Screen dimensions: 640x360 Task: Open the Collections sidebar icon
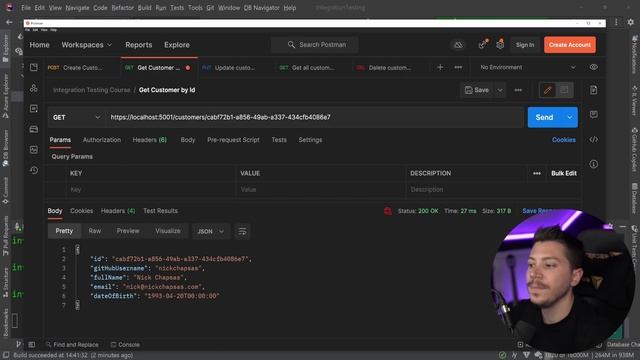click(34, 67)
